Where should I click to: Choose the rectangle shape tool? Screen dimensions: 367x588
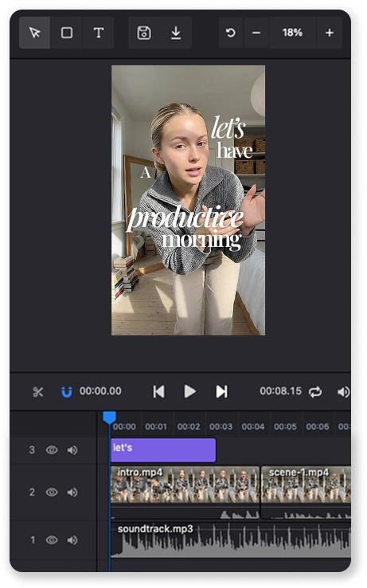point(67,33)
